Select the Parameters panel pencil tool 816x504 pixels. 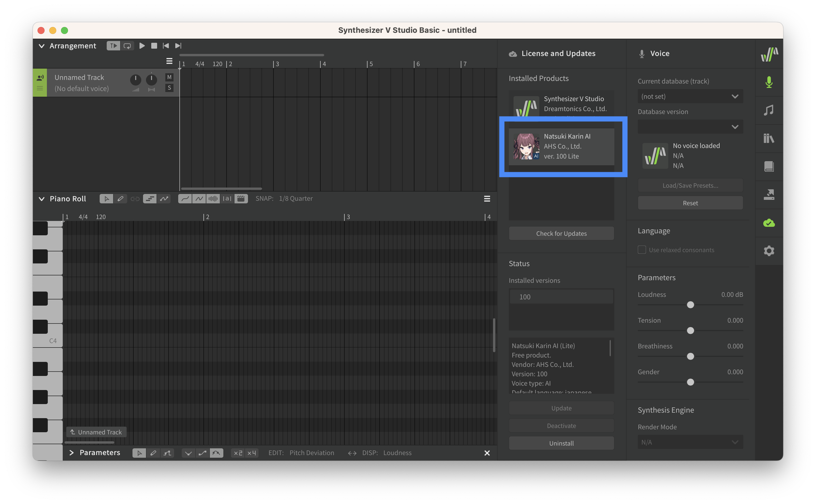click(153, 453)
